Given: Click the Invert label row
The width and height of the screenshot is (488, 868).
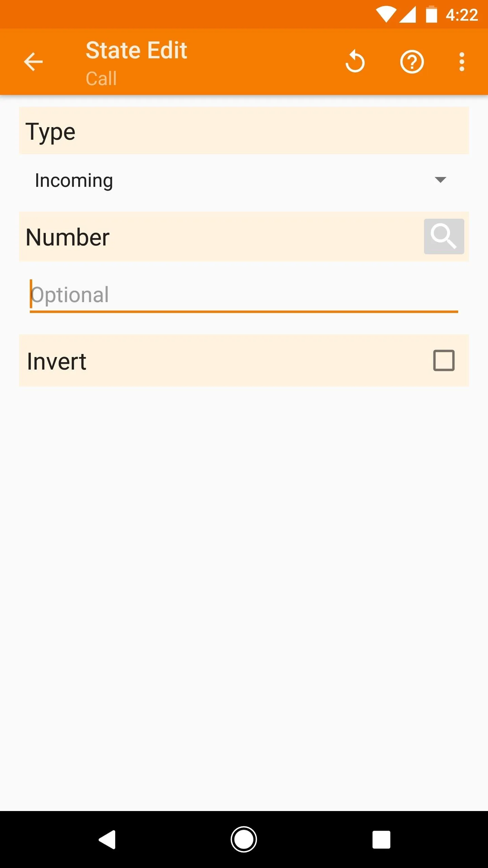Looking at the screenshot, I should coord(244,360).
